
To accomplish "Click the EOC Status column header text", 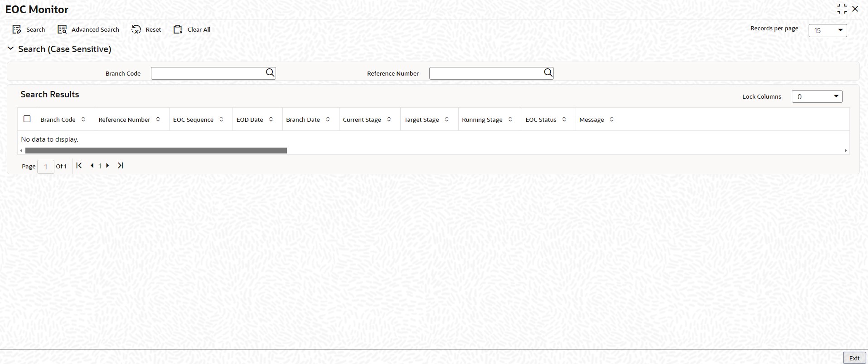I will 541,120.
